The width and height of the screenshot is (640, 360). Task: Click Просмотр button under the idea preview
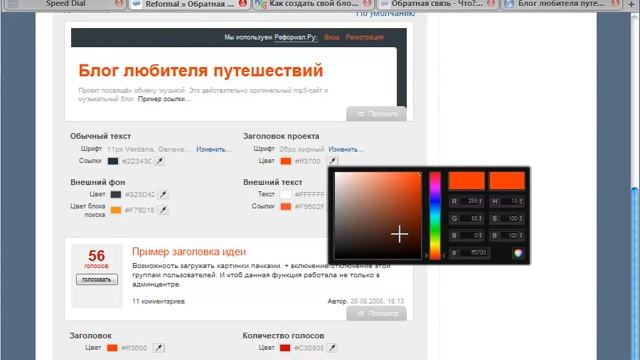[x=376, y=313]
